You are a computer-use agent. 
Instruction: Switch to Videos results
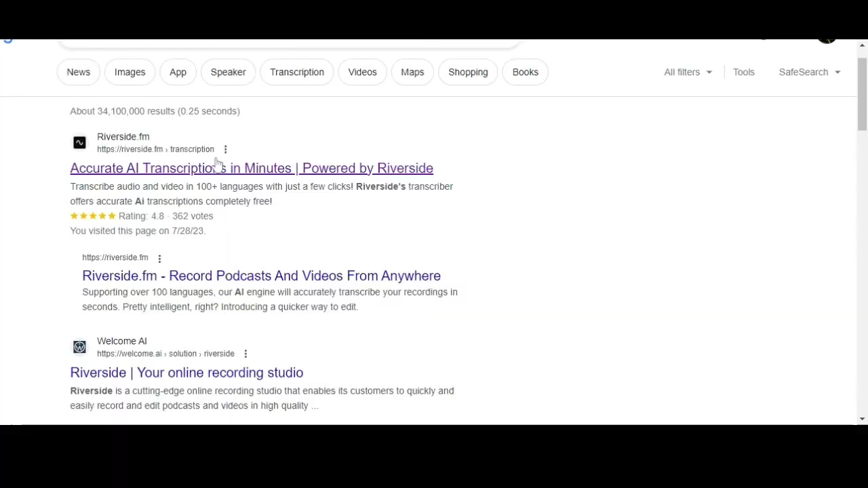tap(362, 72)
